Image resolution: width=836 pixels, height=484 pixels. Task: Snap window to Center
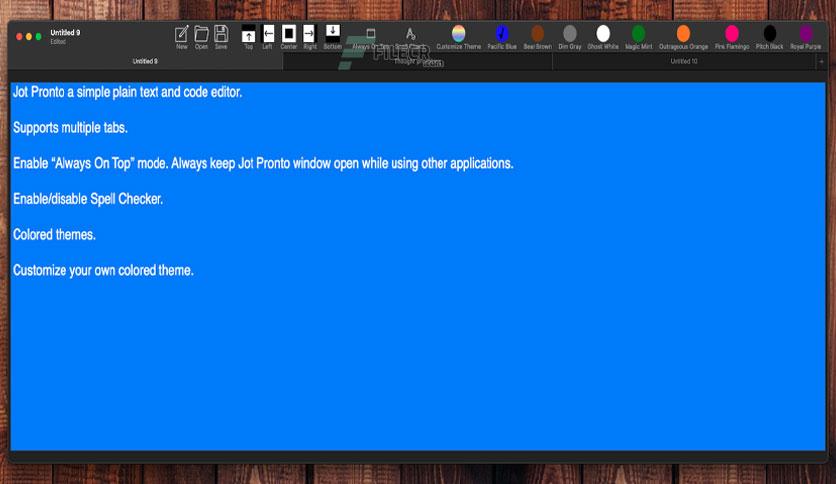tap(288, 34)
